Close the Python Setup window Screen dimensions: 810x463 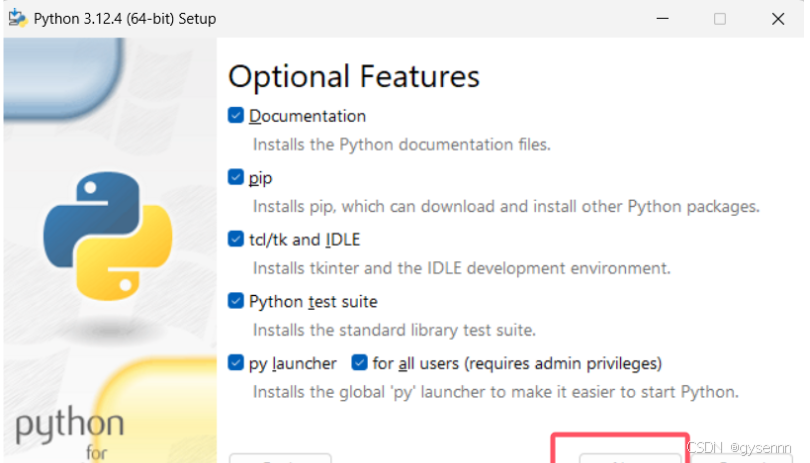click(778, 19)
